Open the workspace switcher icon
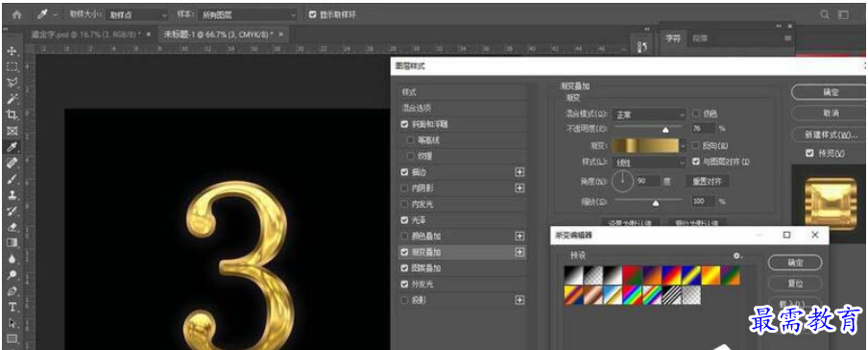 coord(843,15)
